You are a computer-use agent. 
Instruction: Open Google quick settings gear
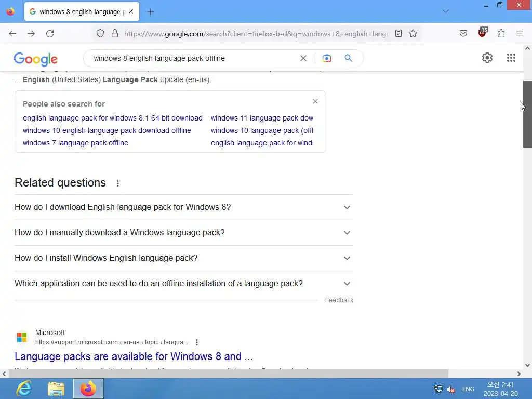pos(487,58)
